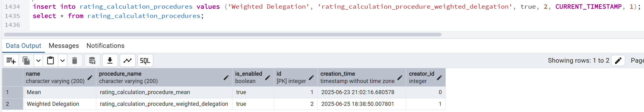Select the id column header
644x112 pixels.
click(x=296, y=77)
